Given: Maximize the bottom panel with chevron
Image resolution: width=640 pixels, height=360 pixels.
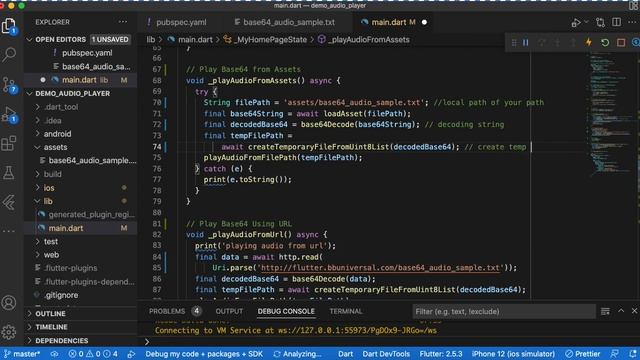Looking at the screenshot, I should click(x=621, y=311).
